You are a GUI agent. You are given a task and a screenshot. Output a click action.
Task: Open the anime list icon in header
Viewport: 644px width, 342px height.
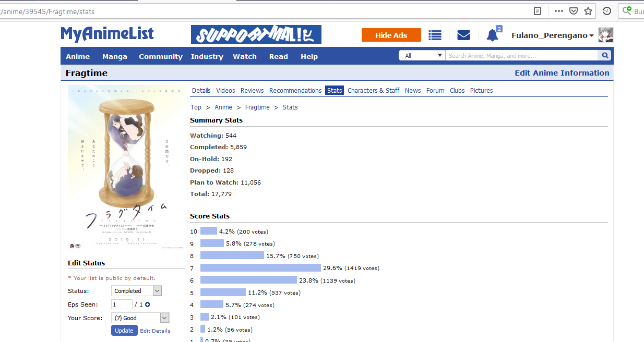pyautogui.click(x=435, y=35)
